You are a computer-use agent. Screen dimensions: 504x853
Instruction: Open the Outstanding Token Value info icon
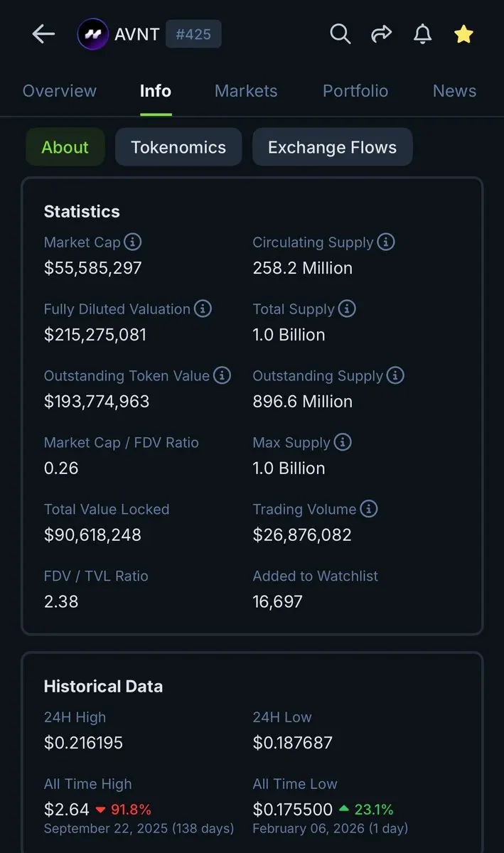coord(222,376)
